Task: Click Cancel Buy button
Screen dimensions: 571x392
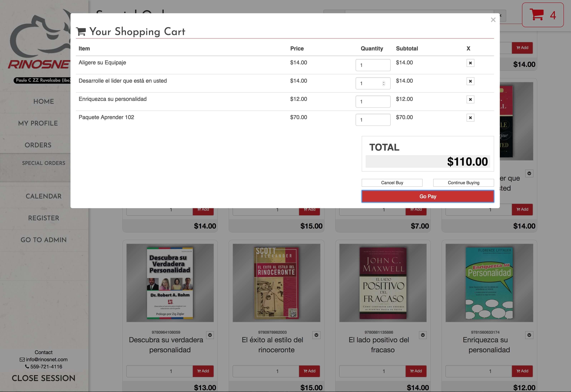Action: [392, 183]
